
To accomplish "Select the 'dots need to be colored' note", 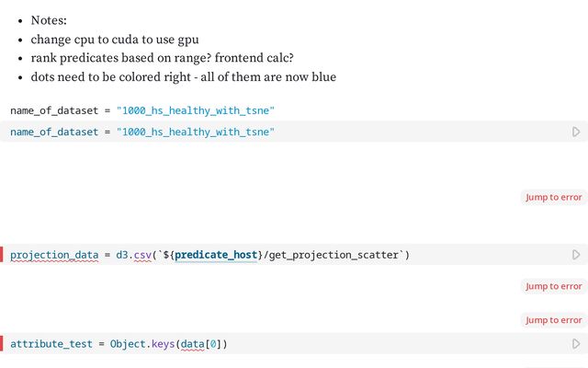I will pyautogui.click(x=184, y=77).
